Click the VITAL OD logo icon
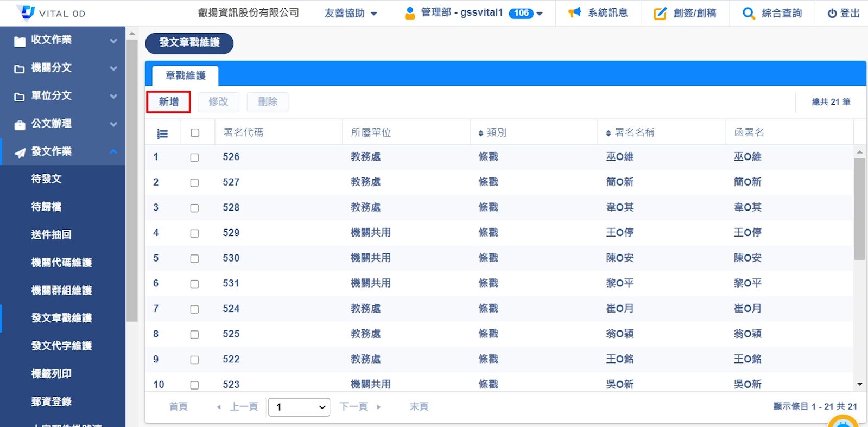The image size is (868, 427). point(26,12)
